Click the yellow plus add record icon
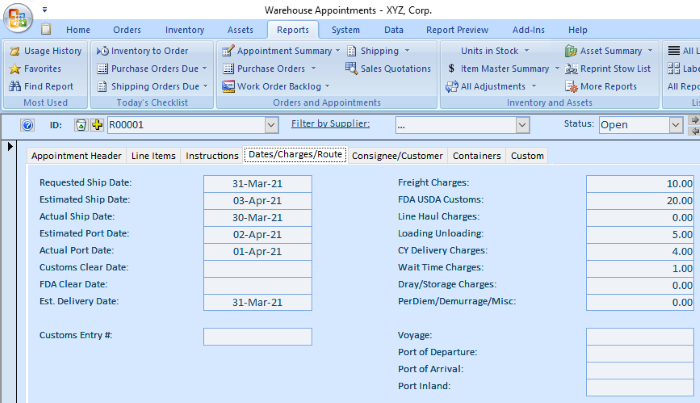This screenshot has height=403, width=700. [x=97, y=125]
